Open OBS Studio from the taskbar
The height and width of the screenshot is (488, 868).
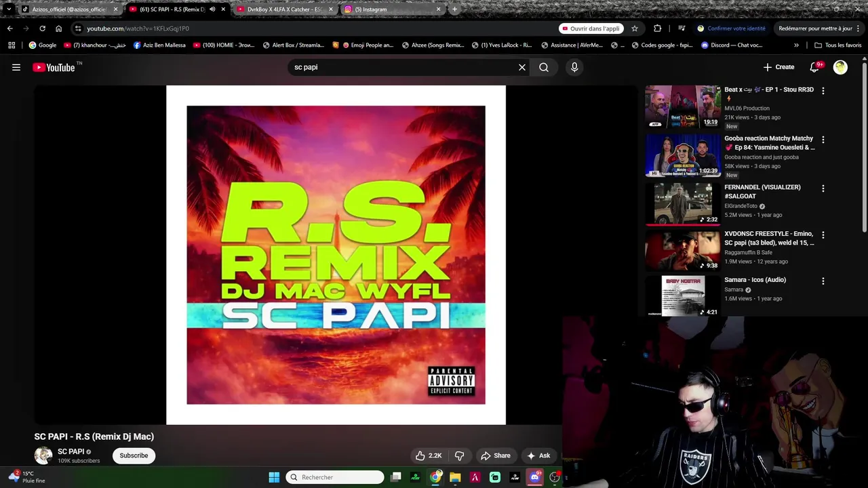pos(554,477)
